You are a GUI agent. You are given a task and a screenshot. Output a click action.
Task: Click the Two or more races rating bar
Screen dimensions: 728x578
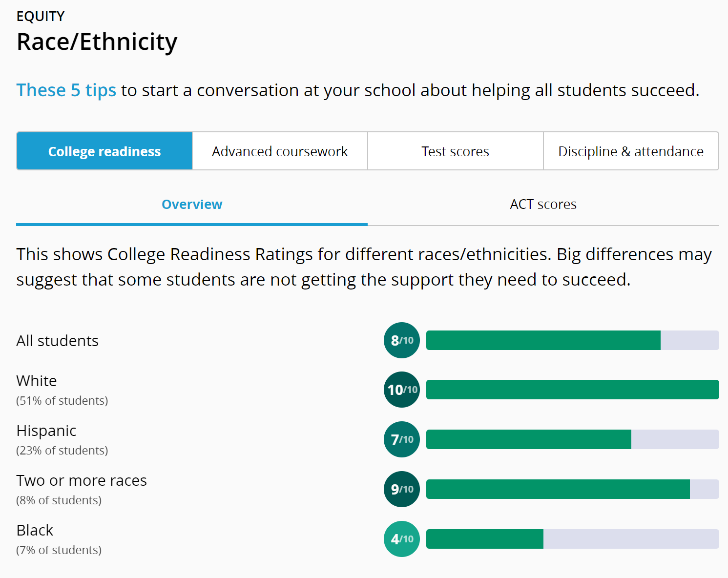point(572,489)
